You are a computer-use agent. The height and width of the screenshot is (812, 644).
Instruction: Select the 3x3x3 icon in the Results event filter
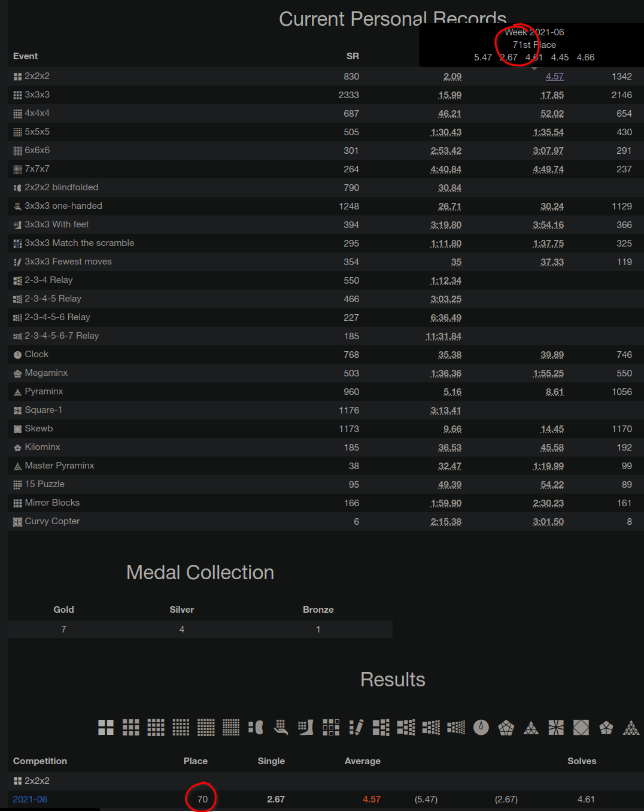tap(131, 727)
